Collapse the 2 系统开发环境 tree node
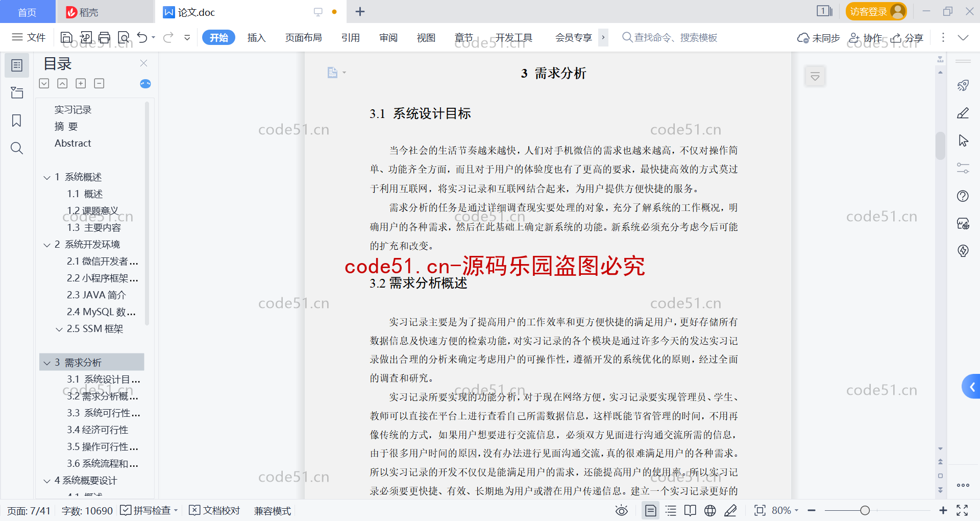The image size is (980, 521). click(47, 245)
